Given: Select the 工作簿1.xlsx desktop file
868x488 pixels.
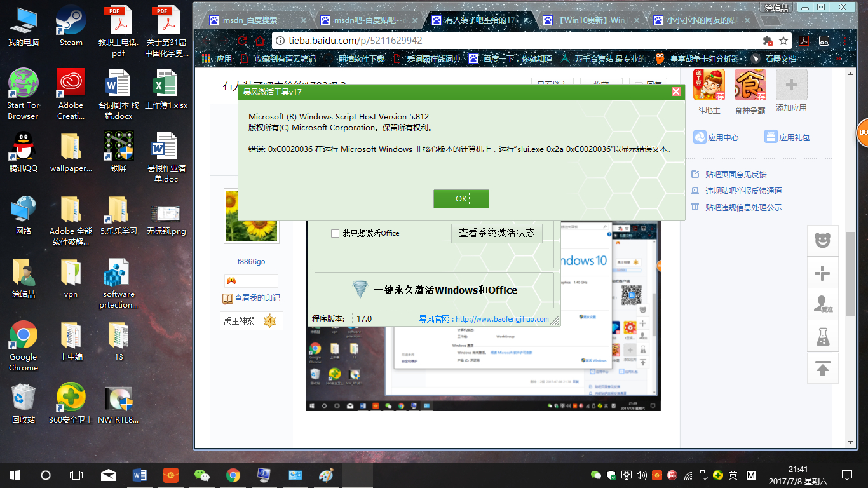Looking at the screenshot, I should click(x=166, y=90).
